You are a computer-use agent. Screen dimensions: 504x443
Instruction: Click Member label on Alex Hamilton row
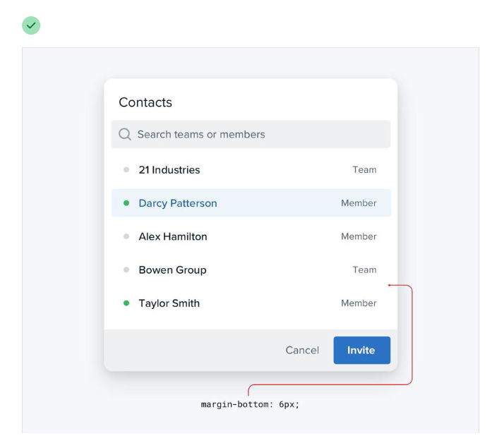pos(359,236)
